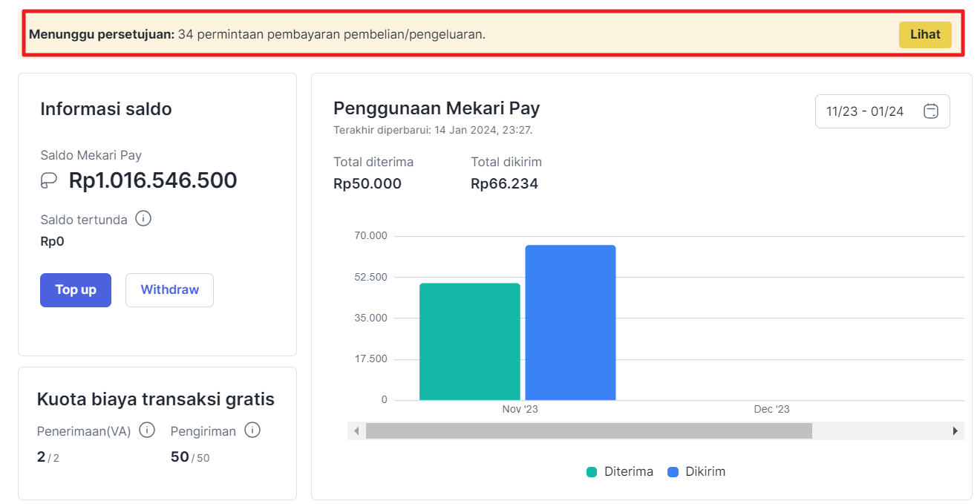Click the 17.500 y-axis label

pyautogui.click(x=371, y=359)
